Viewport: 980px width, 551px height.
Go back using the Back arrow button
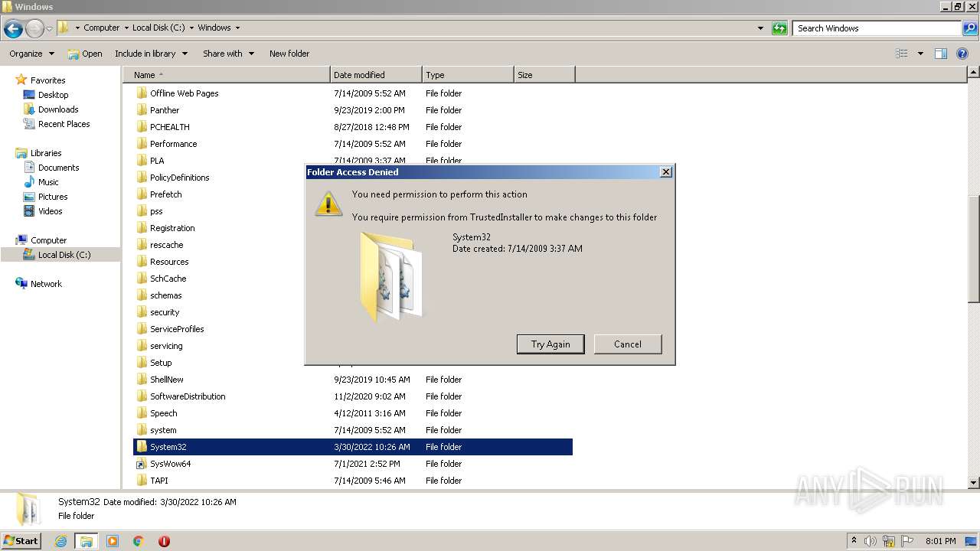click(x=13, y=29)
